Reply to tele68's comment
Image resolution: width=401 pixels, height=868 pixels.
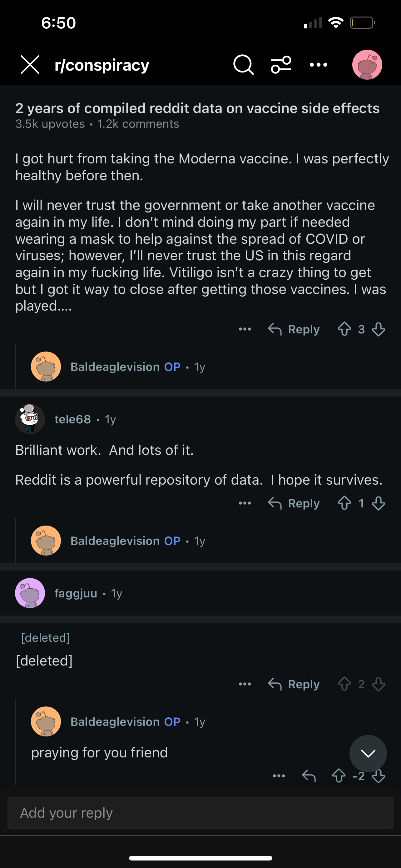click(x=294, y=503)
